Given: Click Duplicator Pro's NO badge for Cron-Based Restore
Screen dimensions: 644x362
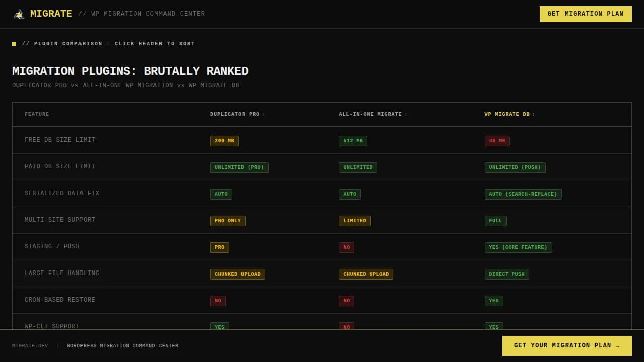Looking at the screenshot, I should [x=218, y=301].
